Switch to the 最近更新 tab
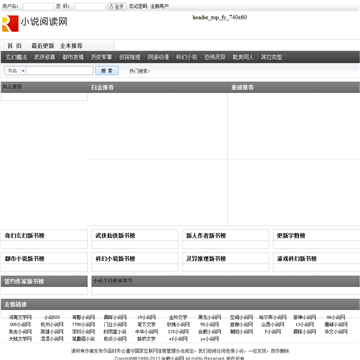The width and height of the screenshot is (360, 360). [43, 46]
